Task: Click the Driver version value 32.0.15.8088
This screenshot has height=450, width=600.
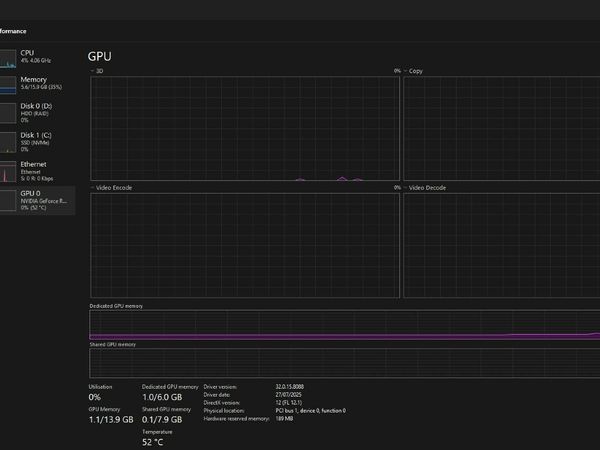Action: pyautogui.click(x=291, y=386)
